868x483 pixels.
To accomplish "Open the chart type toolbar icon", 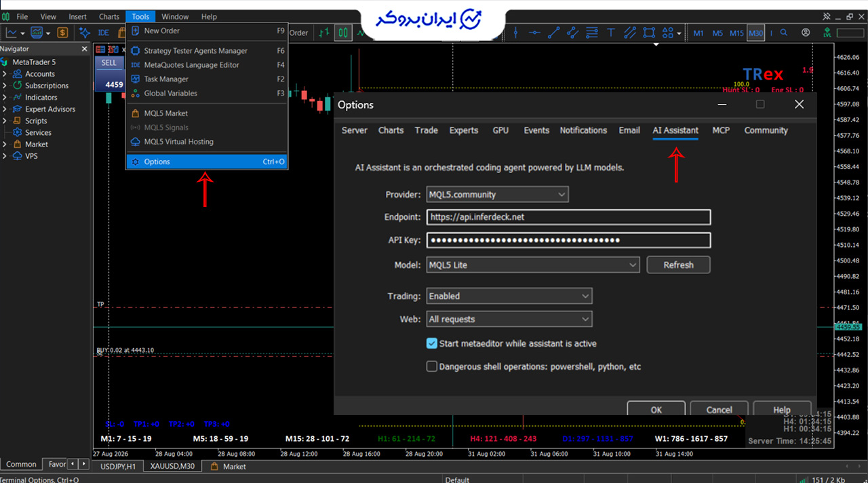I will click(x=12, y=33).
